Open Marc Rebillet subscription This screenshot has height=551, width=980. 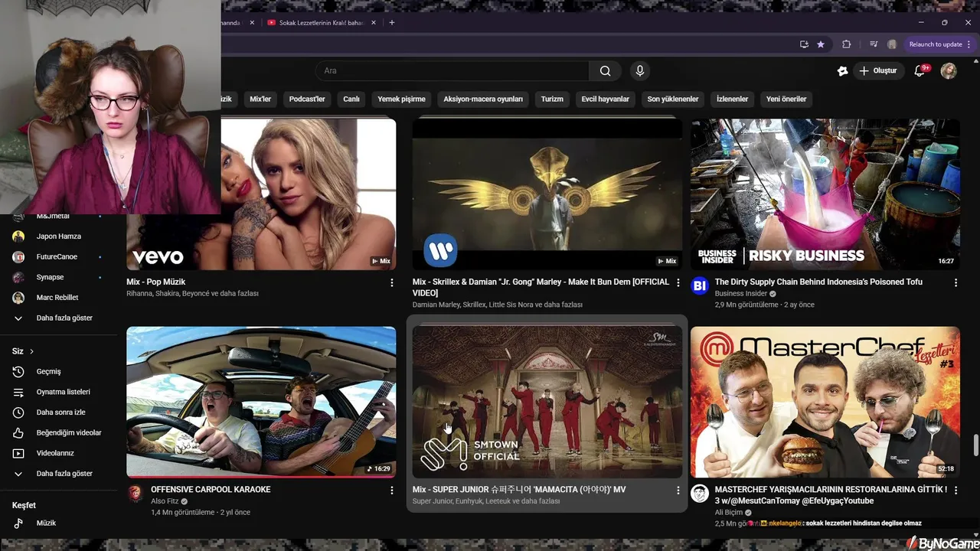tap(59, 298)
